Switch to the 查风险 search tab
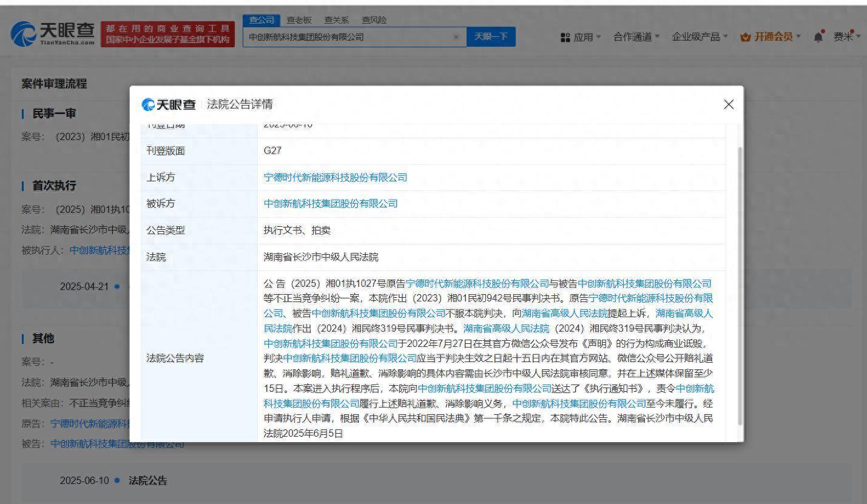Viewport: 867px width, 504px height. click(374, 21)
